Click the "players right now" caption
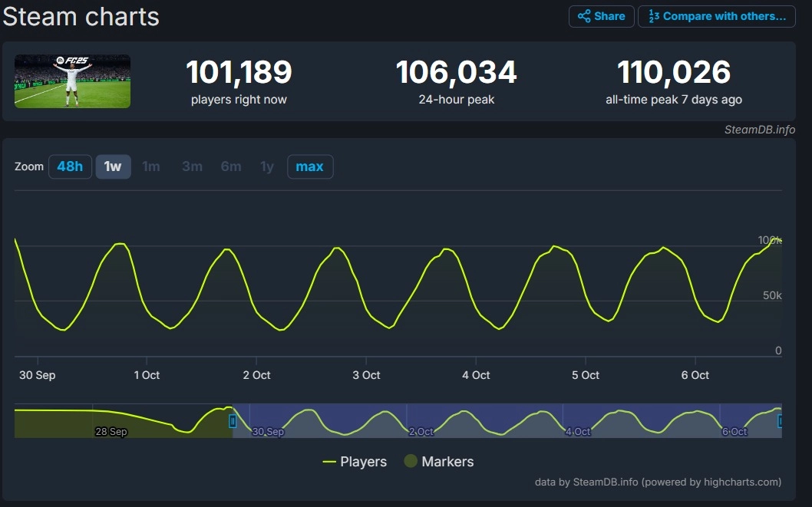This screenshot has width=812, height=507. click(239, 100)
